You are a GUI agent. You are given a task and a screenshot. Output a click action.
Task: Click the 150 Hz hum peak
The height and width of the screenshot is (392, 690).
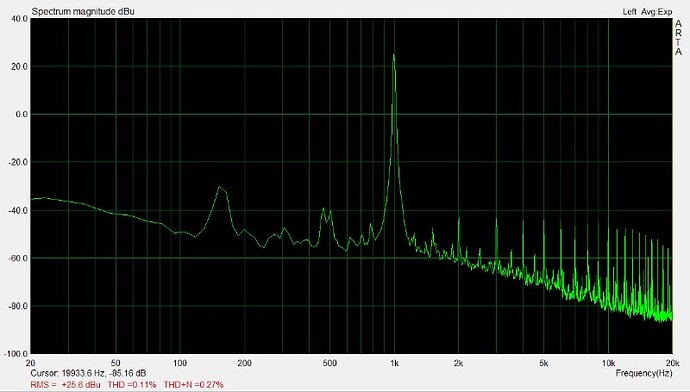pyautogui.click(x=220, y=187)
